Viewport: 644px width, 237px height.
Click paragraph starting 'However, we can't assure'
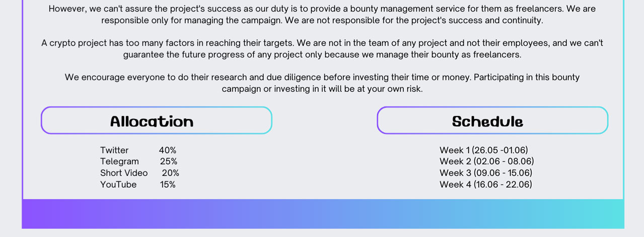click(x=322, y=15)
